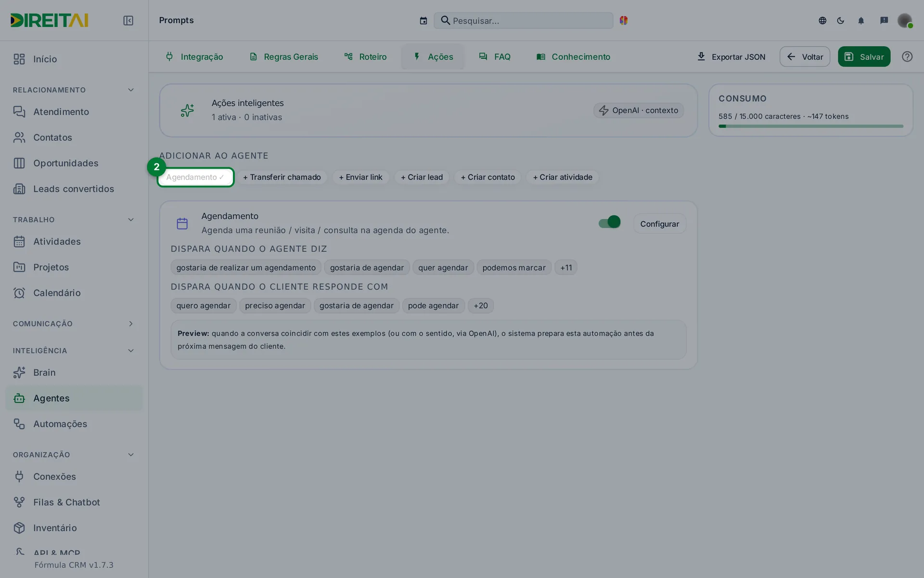Open user avatar menu

905,20
